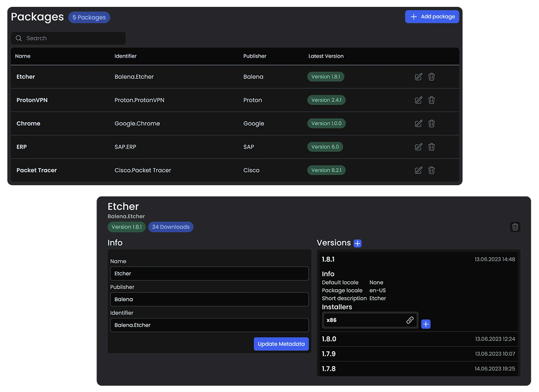The image size is (539, 392).
Task: Copy the x86 installer link icon
Action: 410,320
